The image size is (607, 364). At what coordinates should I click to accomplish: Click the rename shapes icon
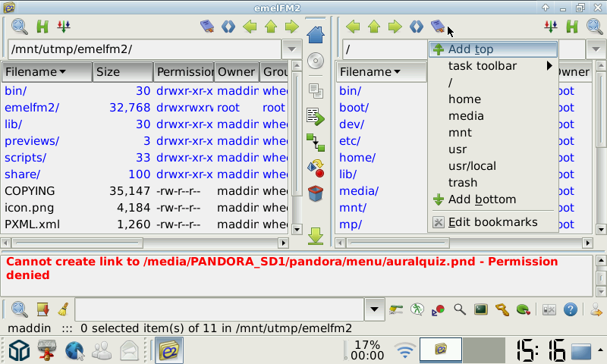[x=316, y=168]
